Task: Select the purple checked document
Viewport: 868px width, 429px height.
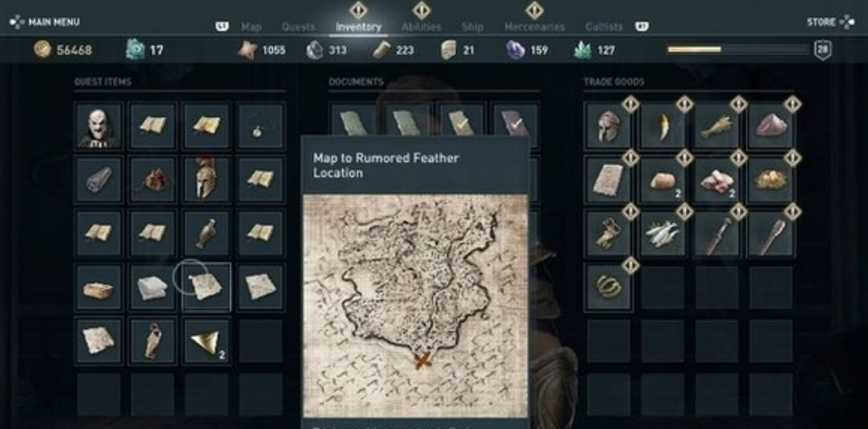Action: 516,120
